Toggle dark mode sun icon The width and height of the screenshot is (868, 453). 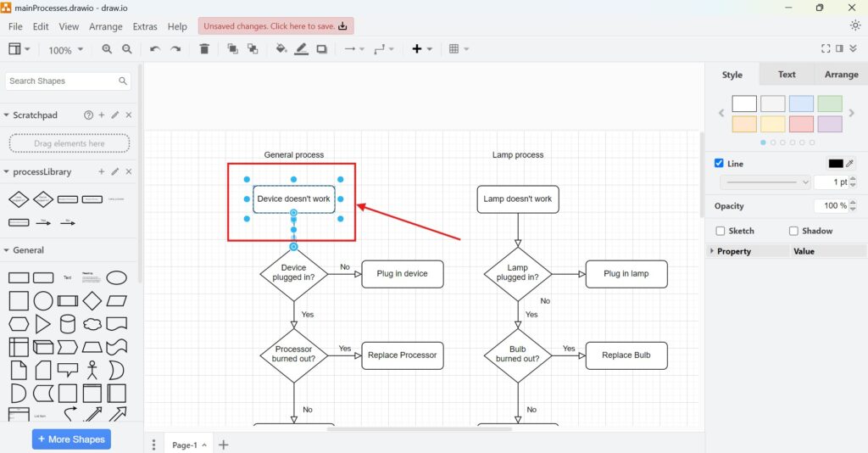pyautogui.click(x=854, y=25)
